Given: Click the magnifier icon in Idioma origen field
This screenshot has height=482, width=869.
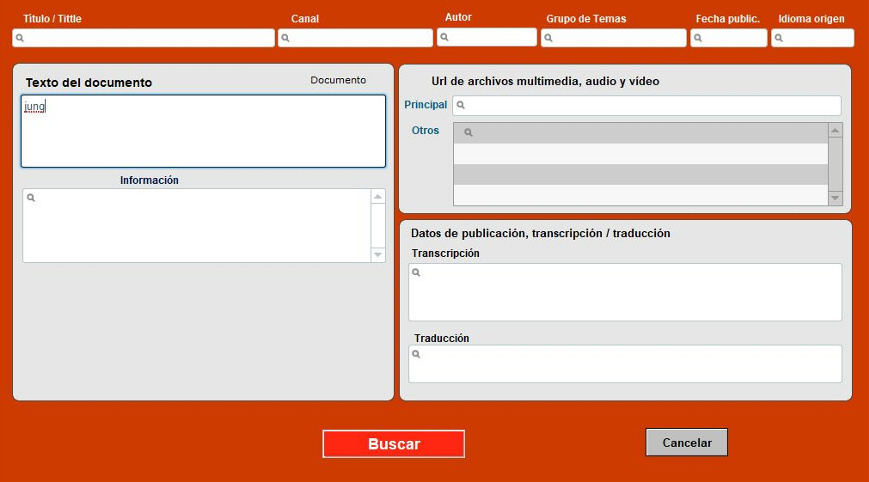Looking at the screenshot, I should point(779,38).
